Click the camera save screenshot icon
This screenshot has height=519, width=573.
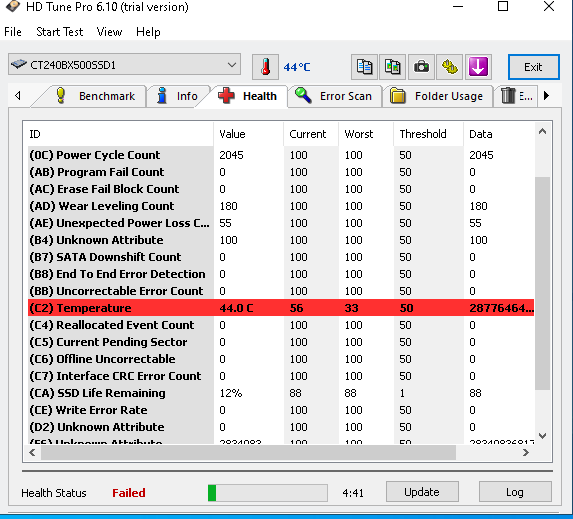[421, 67]
